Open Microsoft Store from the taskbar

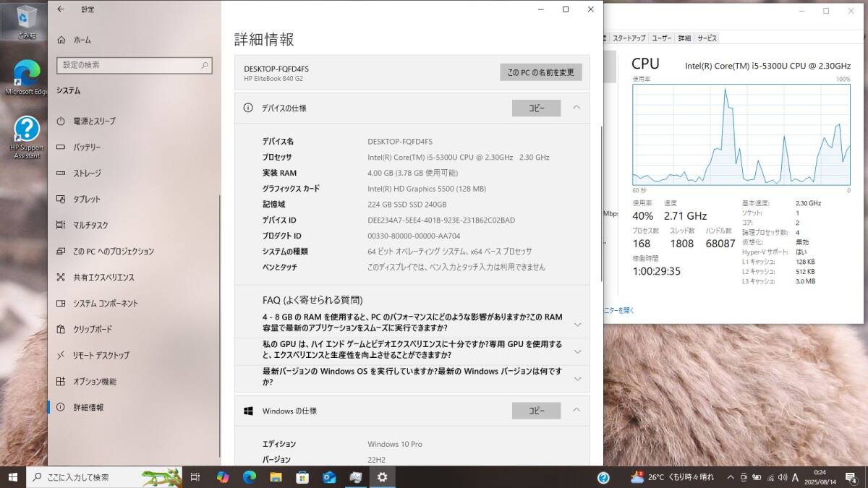click(302, 477)
